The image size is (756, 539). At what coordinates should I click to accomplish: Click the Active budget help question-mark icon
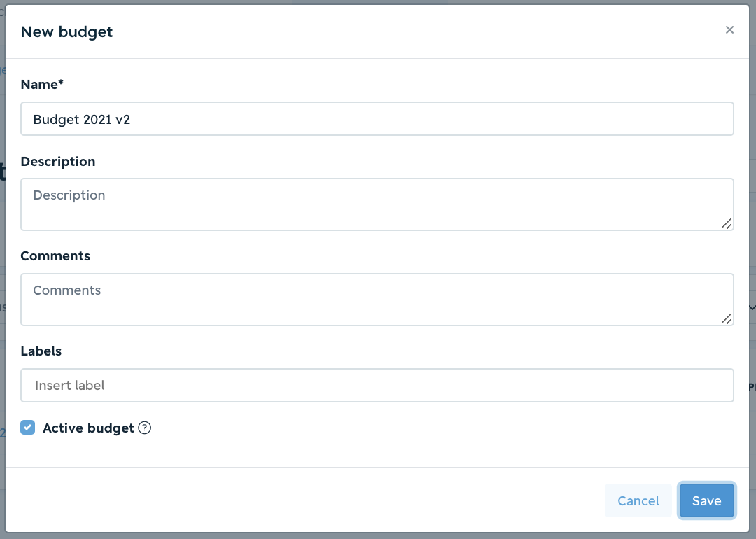pyautogui.click(x=145, y=428)
